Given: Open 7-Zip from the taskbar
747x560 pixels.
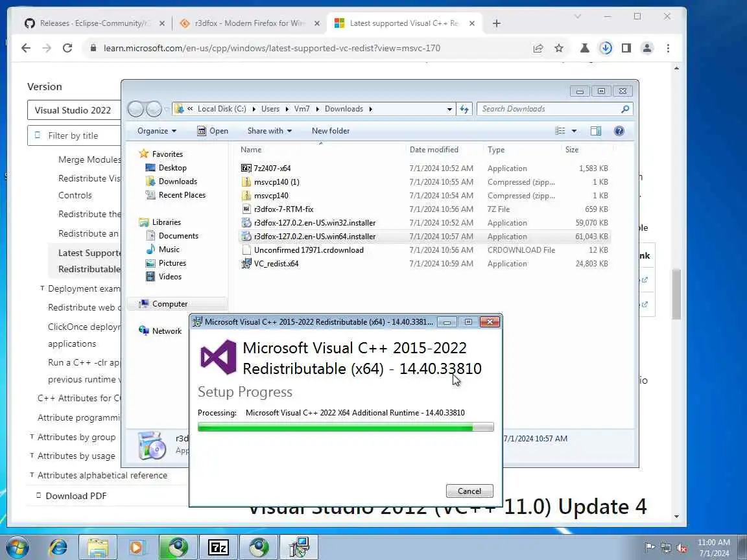Looking at the screenshot, I should click(x=218, y=547).
